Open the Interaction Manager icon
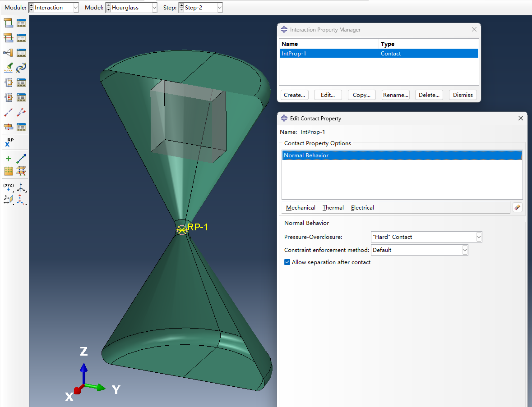This screenshot has height=407, width=532. (x=21, y=23)
